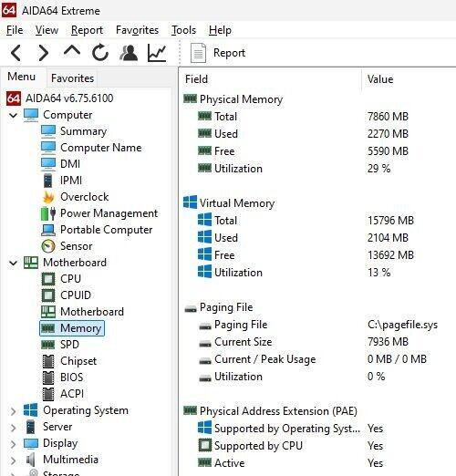Click the 15796 MB virtual total value
The height and width of the screenshot is (476, 456).
point(390,221)
